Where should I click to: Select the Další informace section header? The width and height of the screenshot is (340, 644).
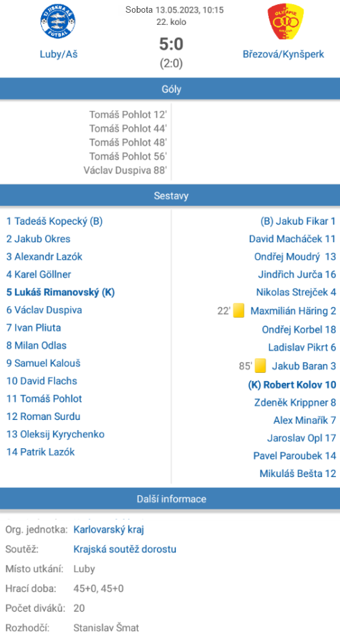pos(170,499)
